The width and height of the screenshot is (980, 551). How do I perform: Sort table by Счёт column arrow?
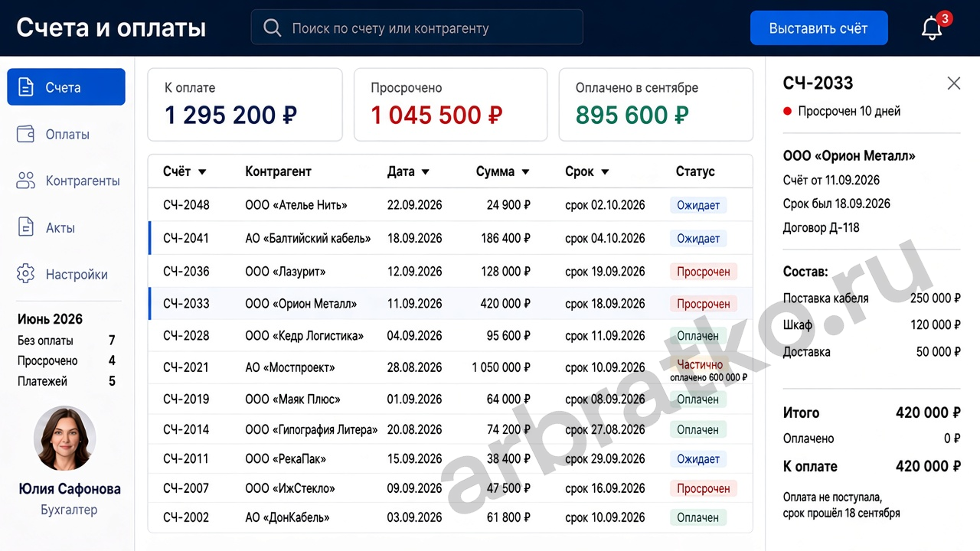click(202, 172)
